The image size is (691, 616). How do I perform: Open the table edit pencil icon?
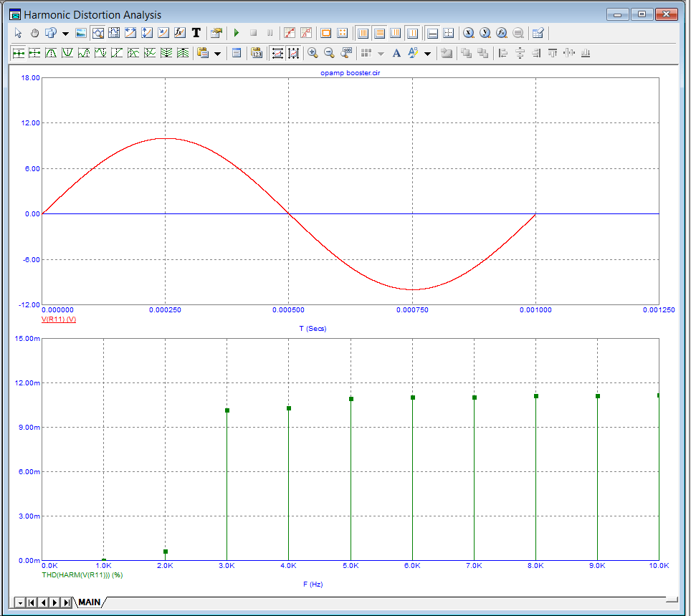538,33
